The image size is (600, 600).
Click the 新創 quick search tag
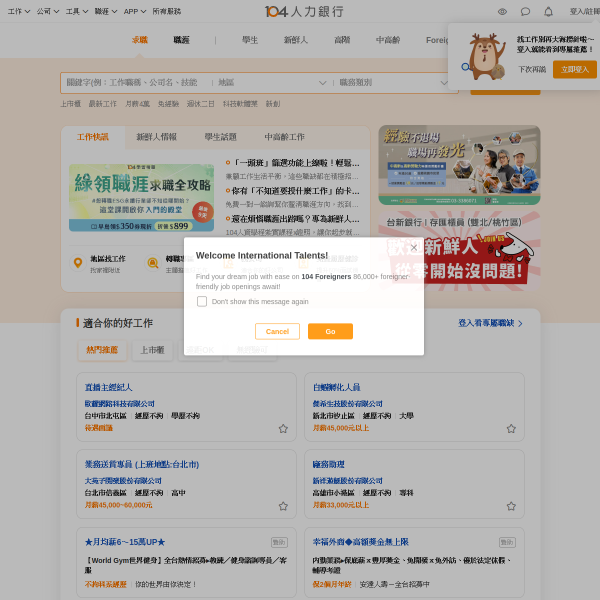pos(273,104)
